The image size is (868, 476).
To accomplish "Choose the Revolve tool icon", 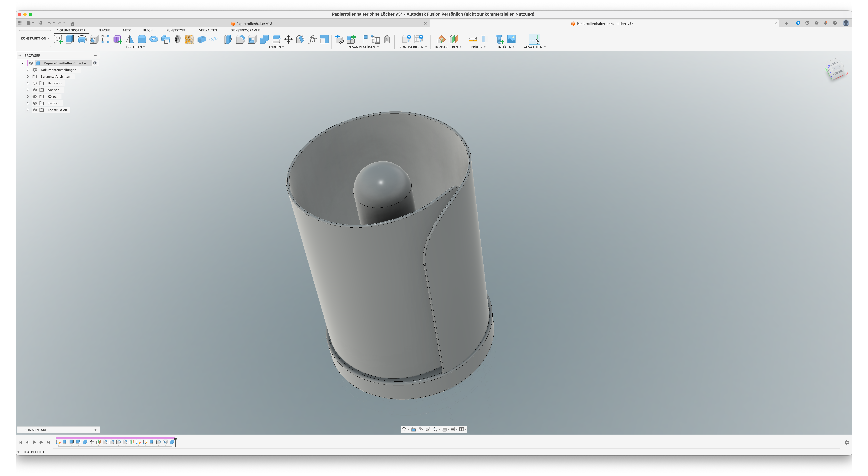I will pos(82,39).
